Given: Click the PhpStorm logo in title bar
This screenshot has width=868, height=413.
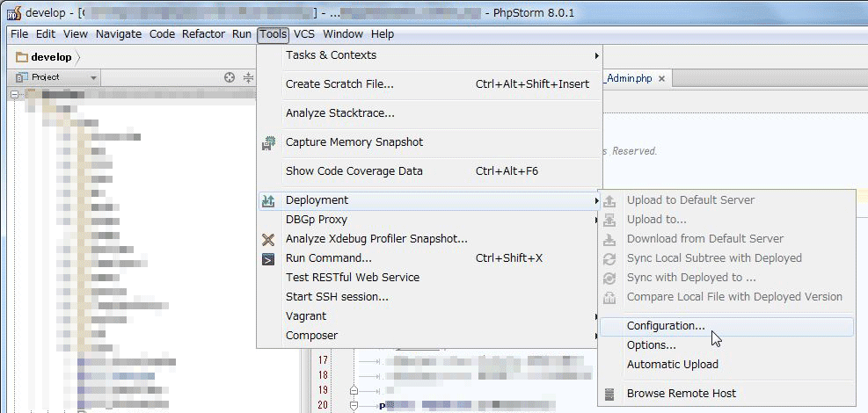Looking at the screenshot, I should pos(14,12).
